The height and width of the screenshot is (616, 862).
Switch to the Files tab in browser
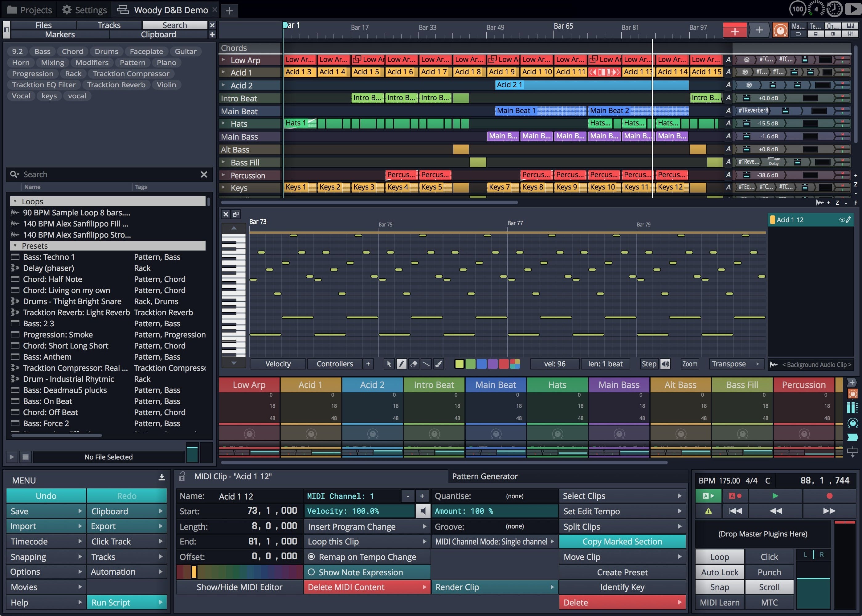[44, 25]
